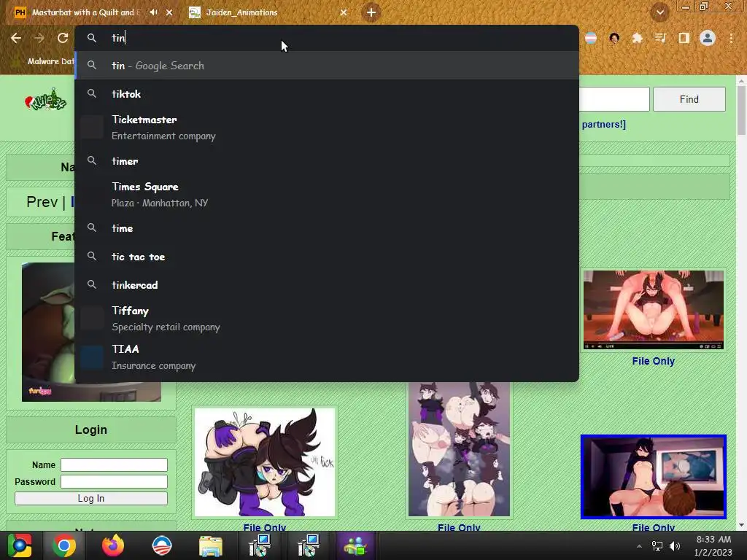Click the striped flag extension icon
The width and height of the screenshot is (747, 560).
(591, 38)
